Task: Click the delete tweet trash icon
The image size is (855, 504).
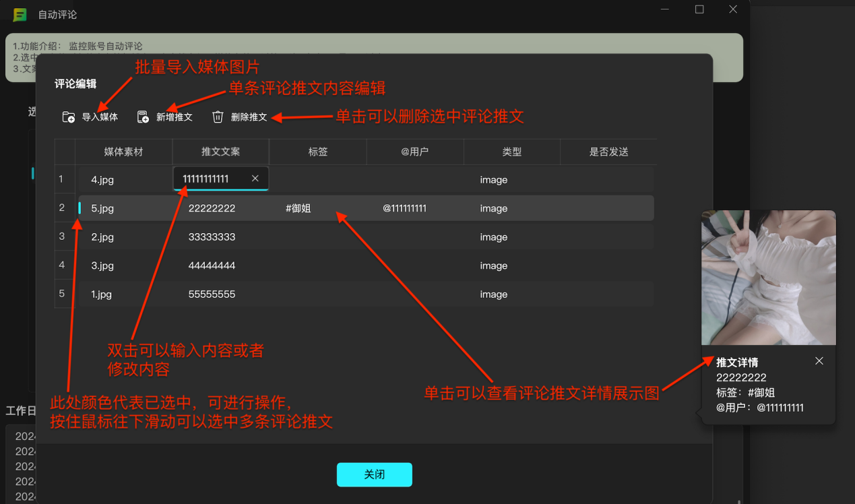Action: pos(218,117)
